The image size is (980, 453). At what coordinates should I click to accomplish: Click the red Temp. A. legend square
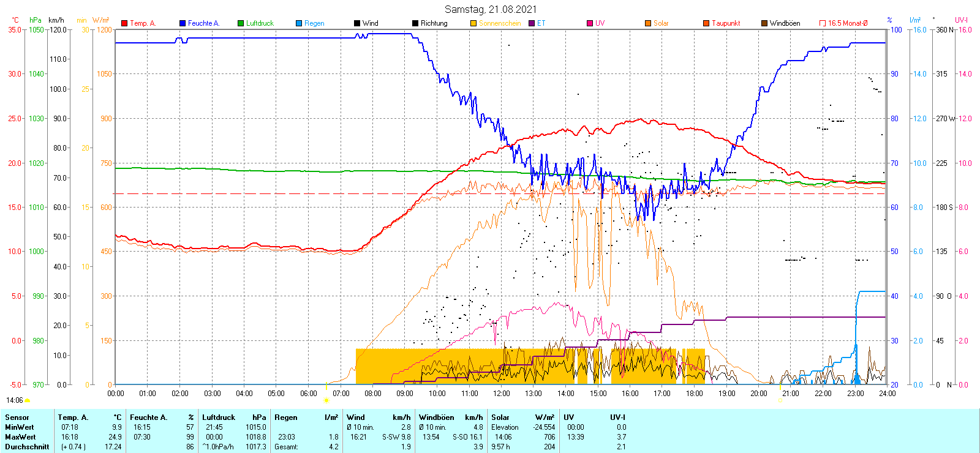(124, 23)
